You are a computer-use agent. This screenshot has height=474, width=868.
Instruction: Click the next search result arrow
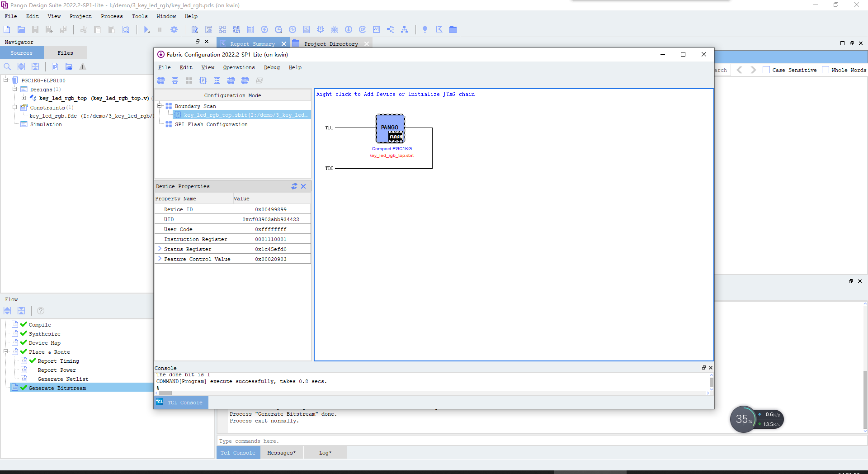(x=753, y=70)
